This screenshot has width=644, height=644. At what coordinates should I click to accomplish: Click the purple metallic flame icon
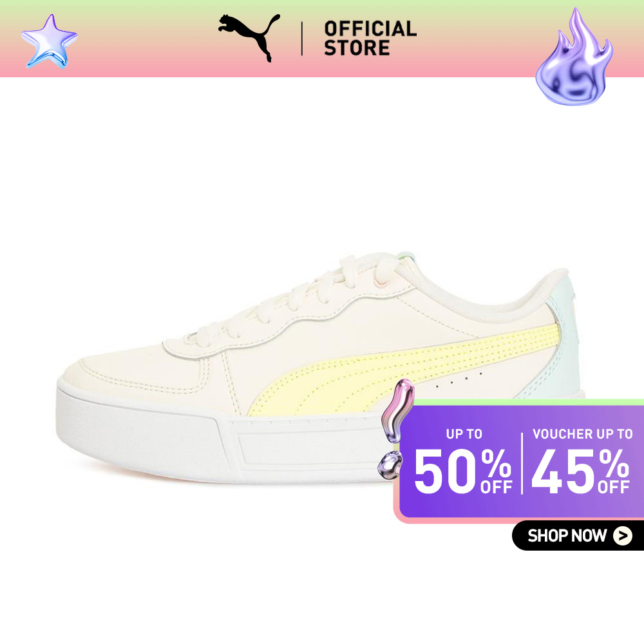tap(574, 56)
